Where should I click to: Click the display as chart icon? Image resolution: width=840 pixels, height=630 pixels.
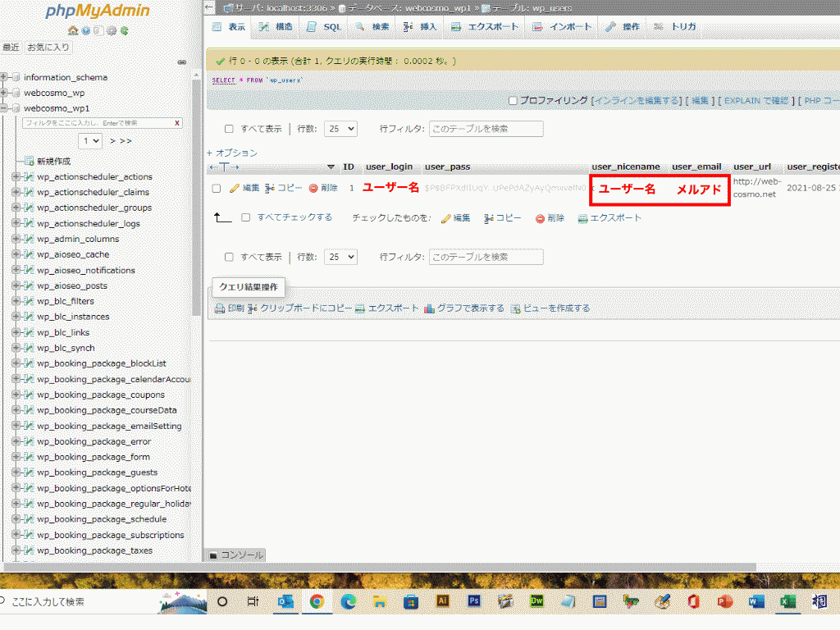pyautogui.click(x=428, y=308)
